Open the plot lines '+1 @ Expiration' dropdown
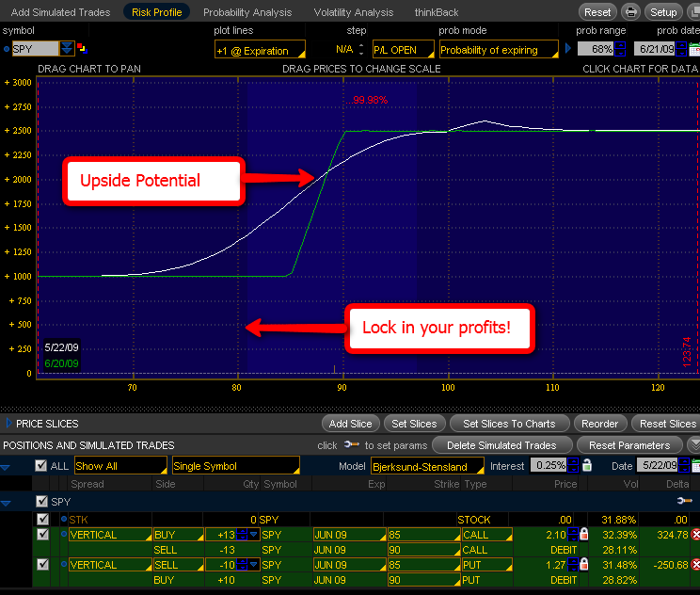Screen dimensions: 700x595 [x=259, y=50]
